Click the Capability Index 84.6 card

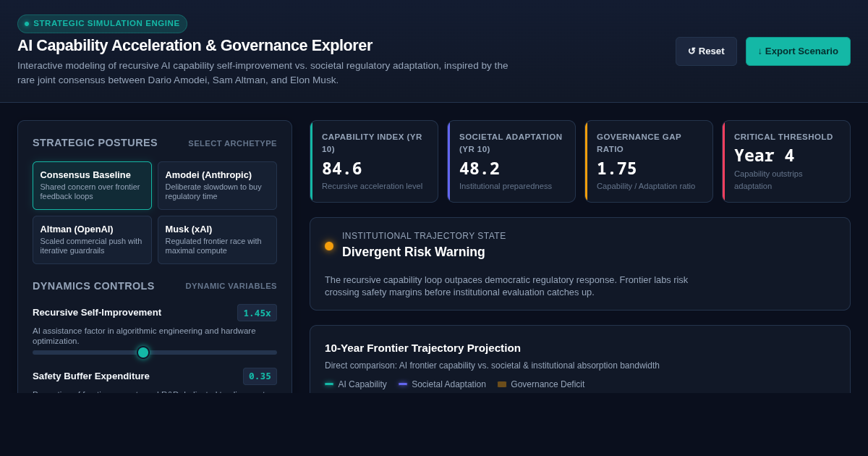(x=374, y=161)
